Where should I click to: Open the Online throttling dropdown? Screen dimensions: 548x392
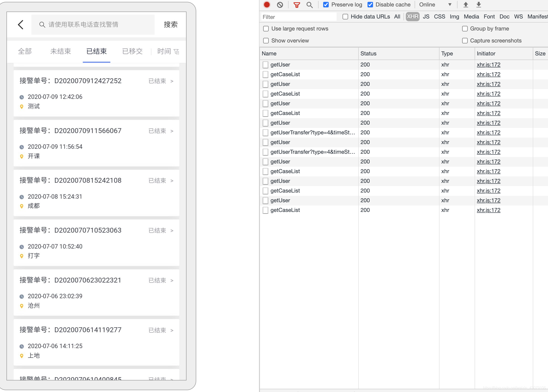click(435, 5)
